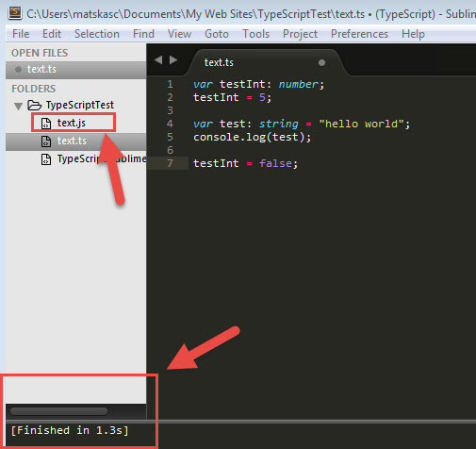The width and height of the screenshot is (476, 449).
Task: Open the File menu
Action: point(21,34)
